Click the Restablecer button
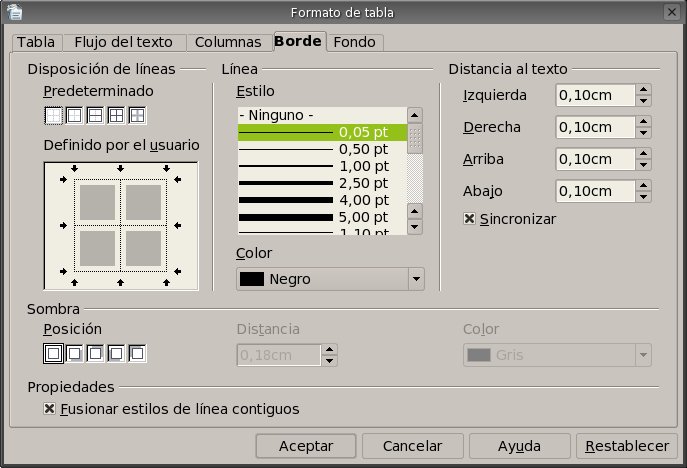The height and width of the screenshot is (468, 687). (x=627, y=445)
